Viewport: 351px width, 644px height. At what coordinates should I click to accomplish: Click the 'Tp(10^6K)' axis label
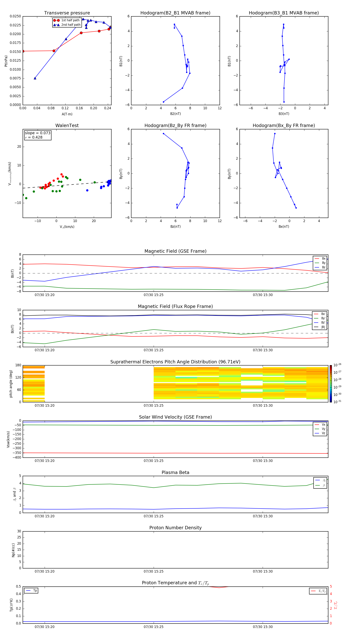(11, 605)
